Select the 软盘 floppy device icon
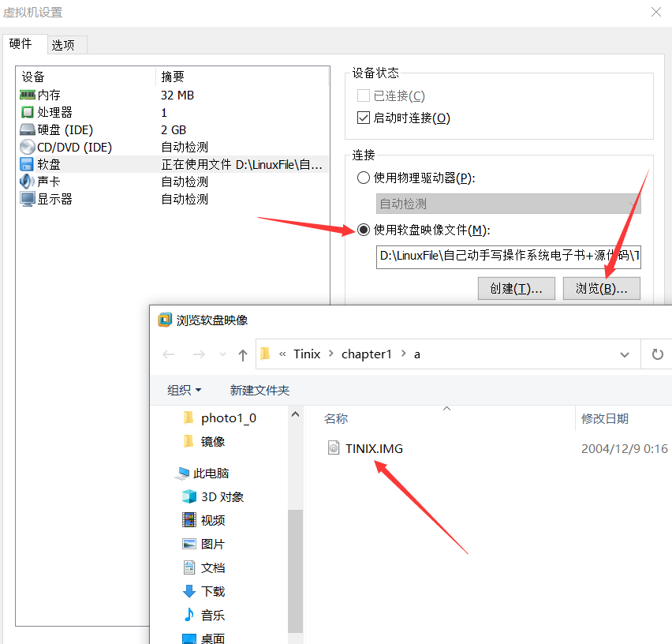The height and width of the screenshot is (644, 672). [x=28, y=164]
